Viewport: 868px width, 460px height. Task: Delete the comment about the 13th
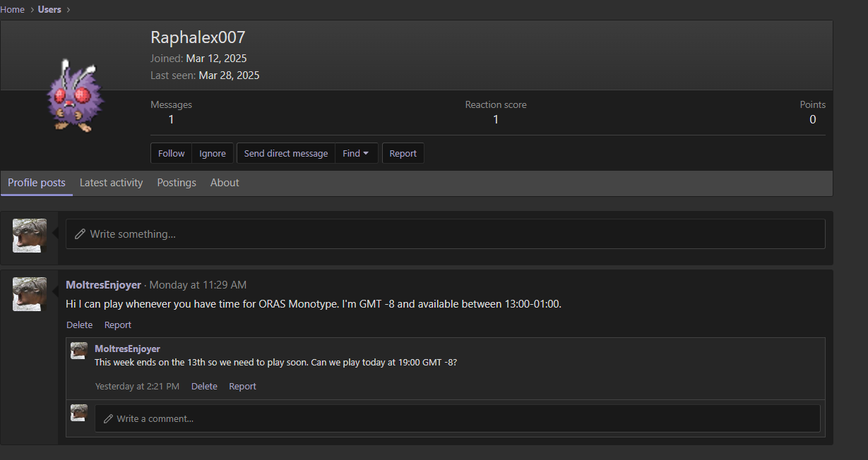click(204, 387)
